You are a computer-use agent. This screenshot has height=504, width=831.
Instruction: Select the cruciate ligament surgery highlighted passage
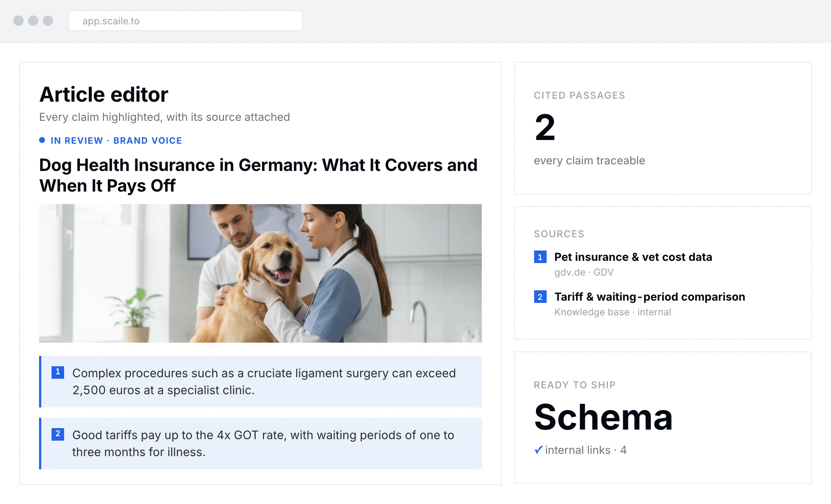pos(260,382)
